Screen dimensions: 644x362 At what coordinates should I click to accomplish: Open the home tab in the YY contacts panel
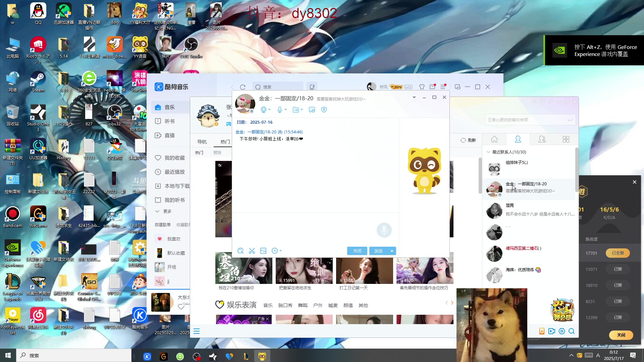coord(494,139)
